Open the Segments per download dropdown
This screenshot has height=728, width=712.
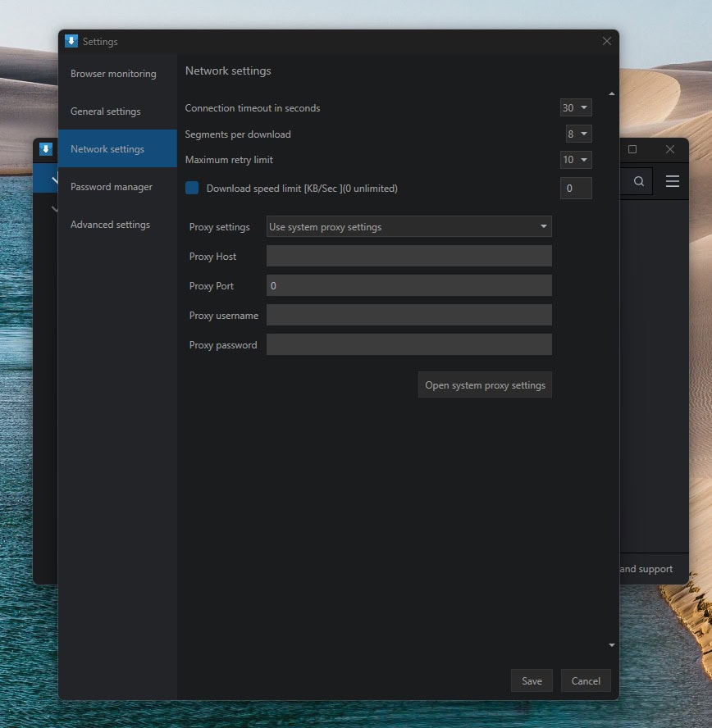578,134
